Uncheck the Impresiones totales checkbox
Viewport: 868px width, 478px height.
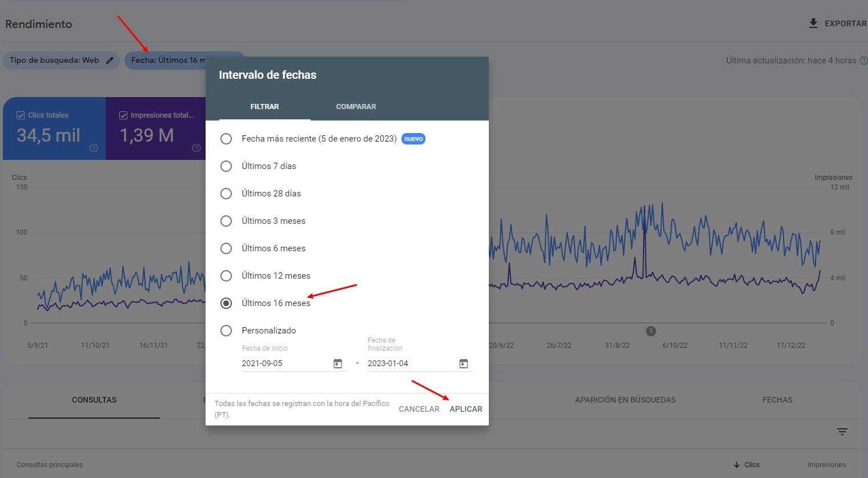123,115
